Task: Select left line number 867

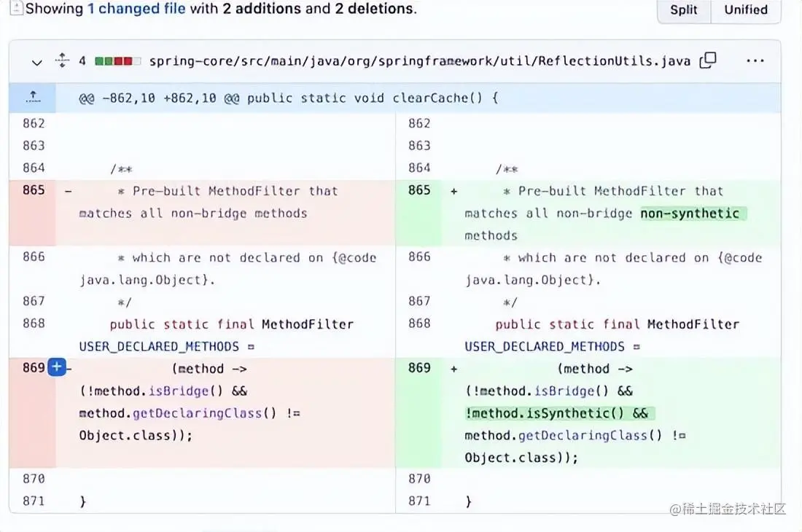Action: tap(34, 300)
